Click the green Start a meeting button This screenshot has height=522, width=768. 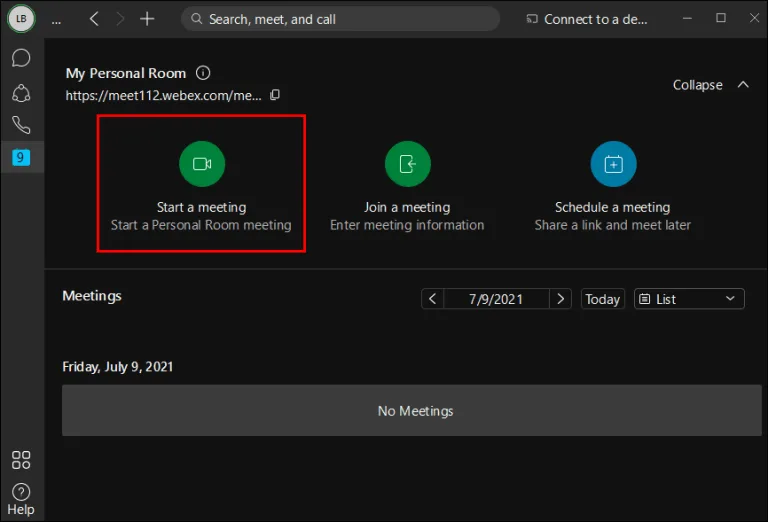coord(202,164)
